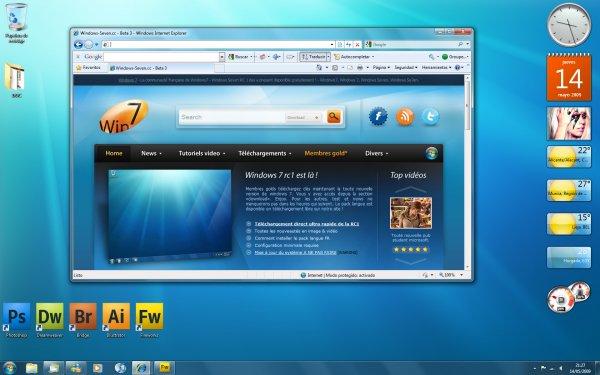Click the globe icon in the taskbar

120,368
